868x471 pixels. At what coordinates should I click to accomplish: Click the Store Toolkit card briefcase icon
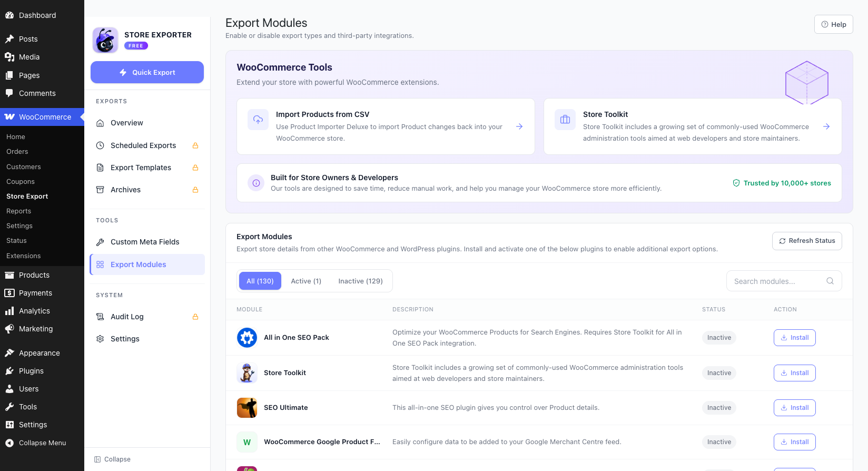click(x=565, y=120)
